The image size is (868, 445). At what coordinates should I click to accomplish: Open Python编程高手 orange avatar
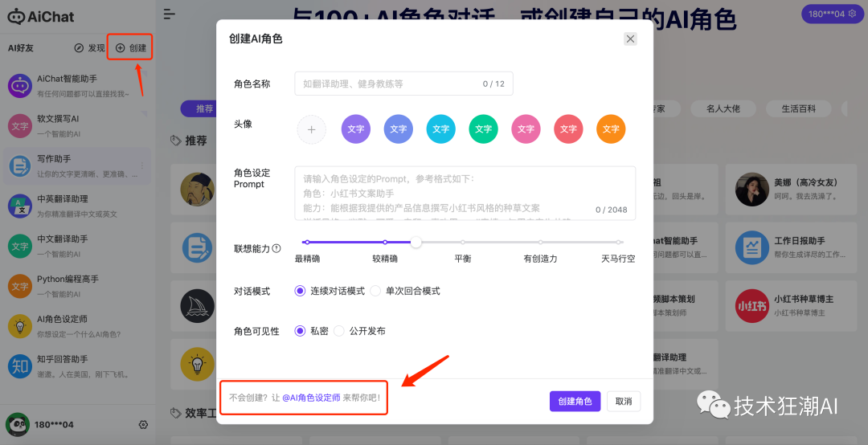[20, 286]
